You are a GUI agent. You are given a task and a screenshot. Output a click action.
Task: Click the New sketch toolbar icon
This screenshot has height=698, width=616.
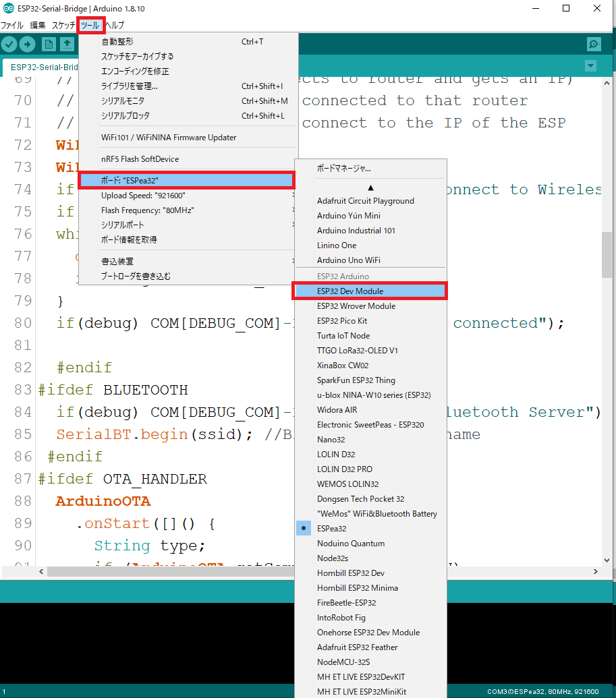click(49, 44)
